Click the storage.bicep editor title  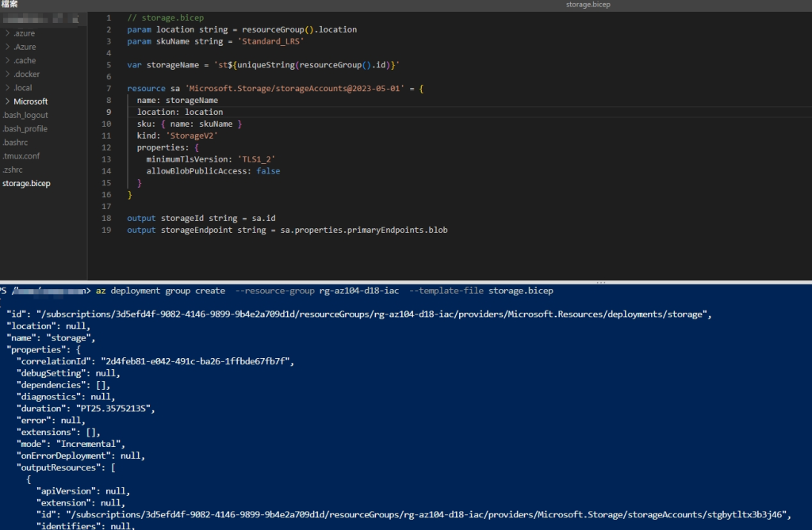[588, 5]
